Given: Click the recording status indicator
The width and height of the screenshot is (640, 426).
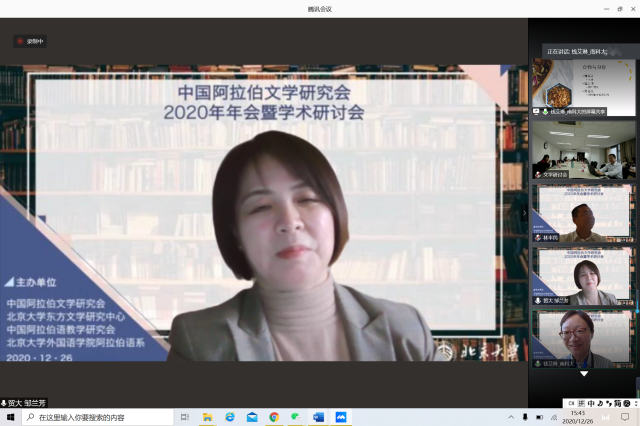Looking at the screenshot, I should click(30, 41).
